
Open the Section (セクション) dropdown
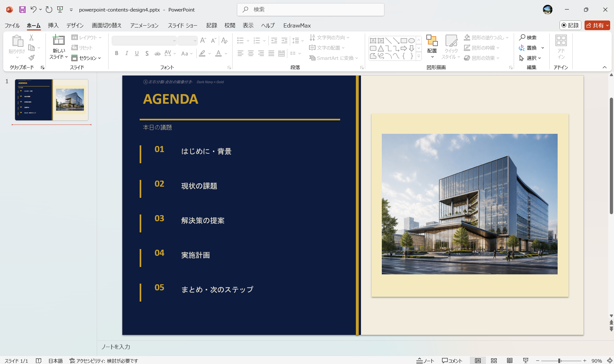(86, 58)
